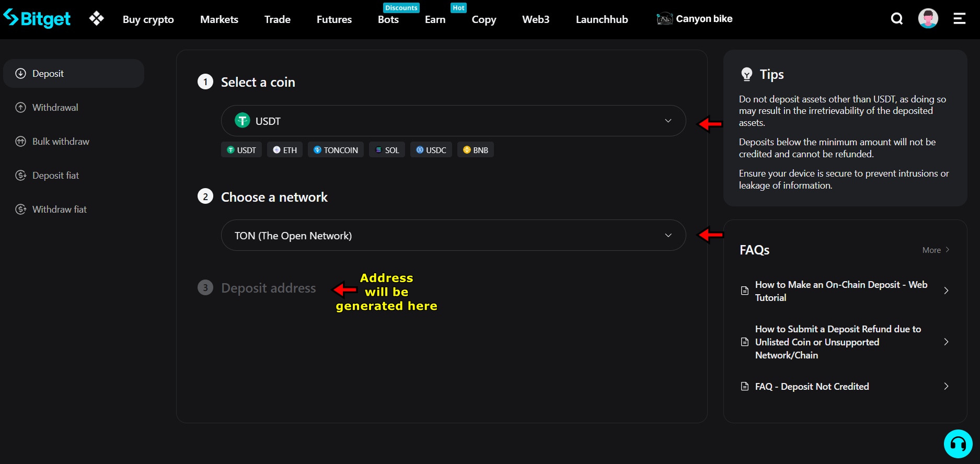This screenshot has height=464, width=980.
Task: Select the ETH quick coin chip
Action: click(x=285, y=150)
